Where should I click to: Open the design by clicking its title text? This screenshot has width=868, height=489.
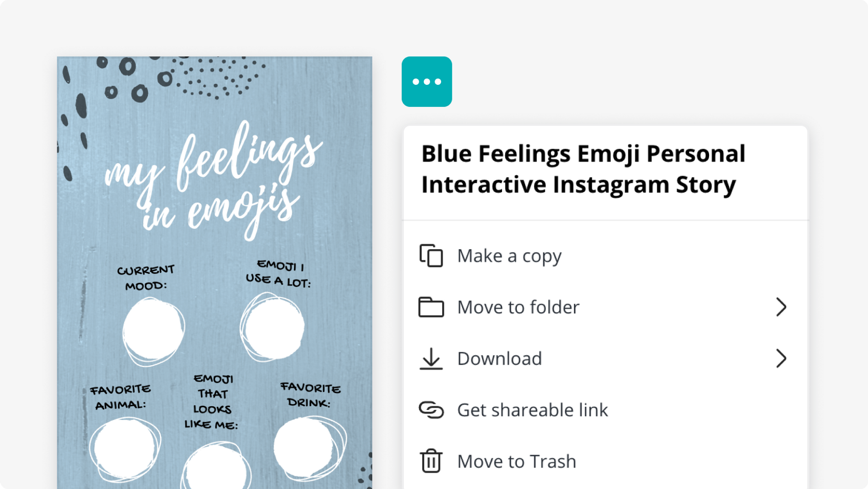point(583,169)
